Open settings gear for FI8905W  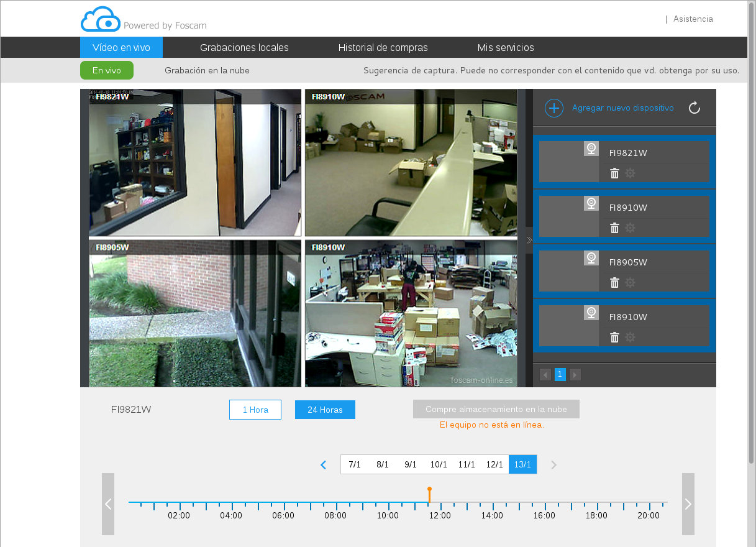630,283
